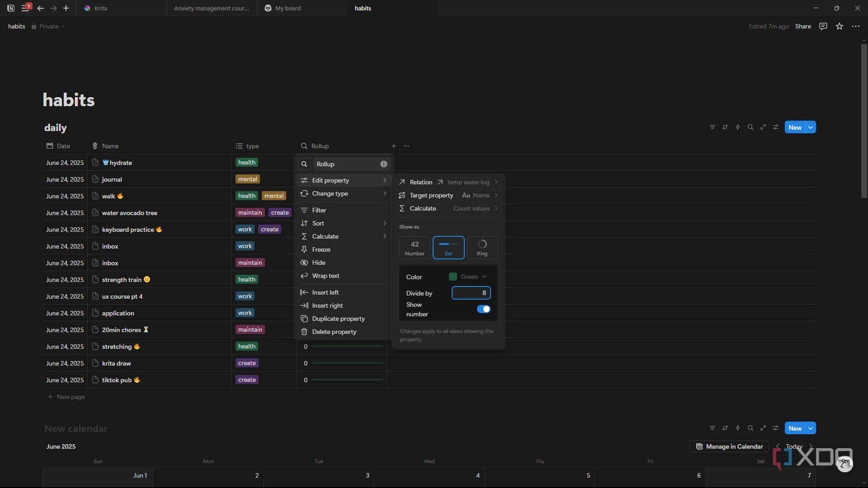Add a new property with plus icon
This screenshot has height=488, width=868.
[x=394, y=146]
